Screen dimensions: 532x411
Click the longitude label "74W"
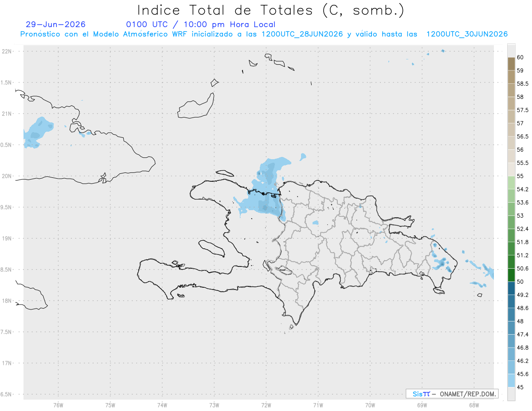pyautogui.click(x=162, y=405)
